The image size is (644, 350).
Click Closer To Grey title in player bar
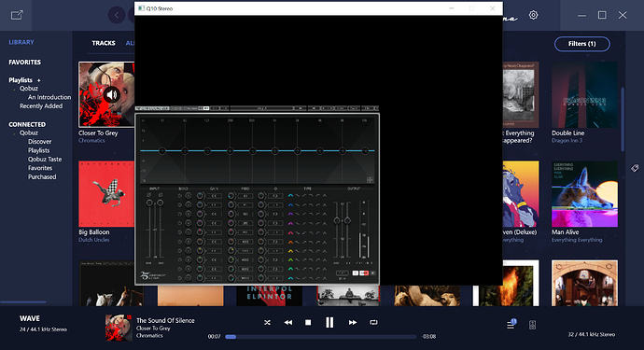point(153,329)
